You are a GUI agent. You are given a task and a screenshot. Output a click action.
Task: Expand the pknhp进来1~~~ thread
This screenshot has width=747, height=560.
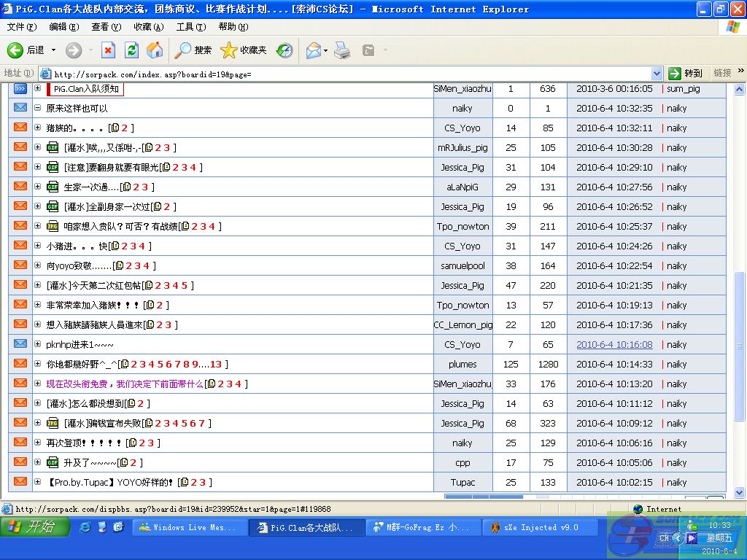38,344
